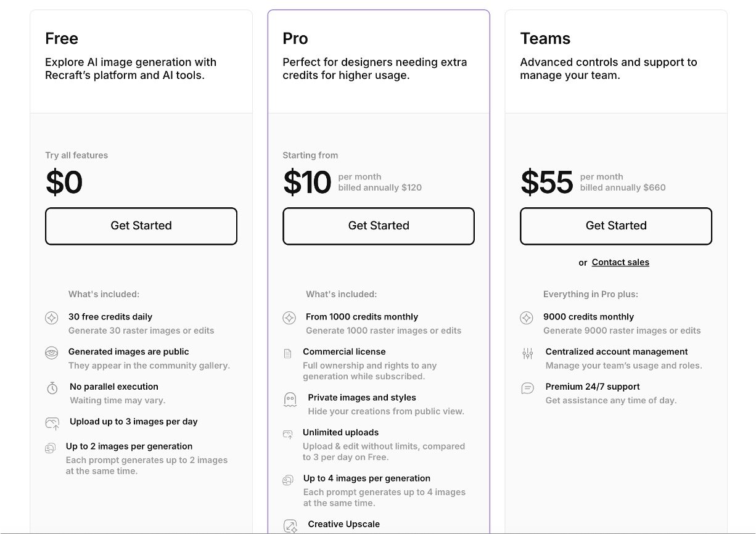Click the ghost icon for private images
The image size is (756, 534).
tap(290, 400)
